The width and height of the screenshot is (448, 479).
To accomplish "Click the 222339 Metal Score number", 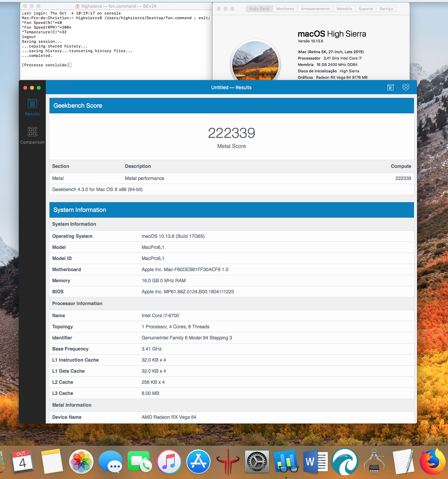I will tap(232, 133).
